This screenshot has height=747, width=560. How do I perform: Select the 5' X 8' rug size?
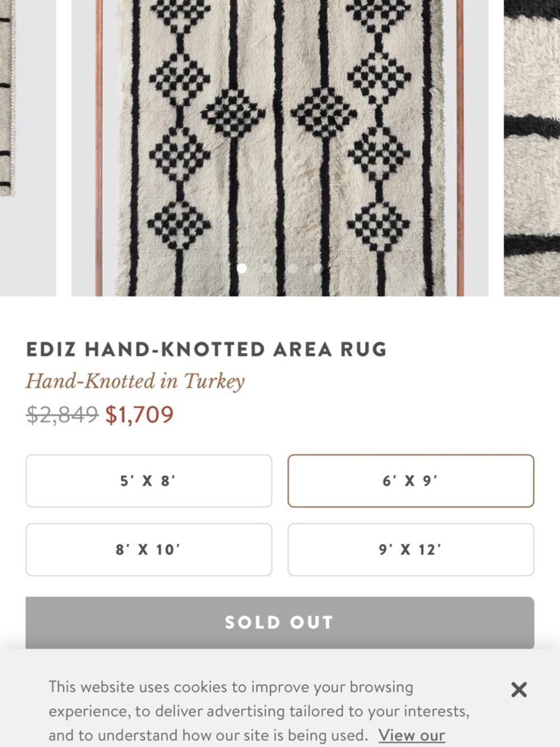coord(148,481)
